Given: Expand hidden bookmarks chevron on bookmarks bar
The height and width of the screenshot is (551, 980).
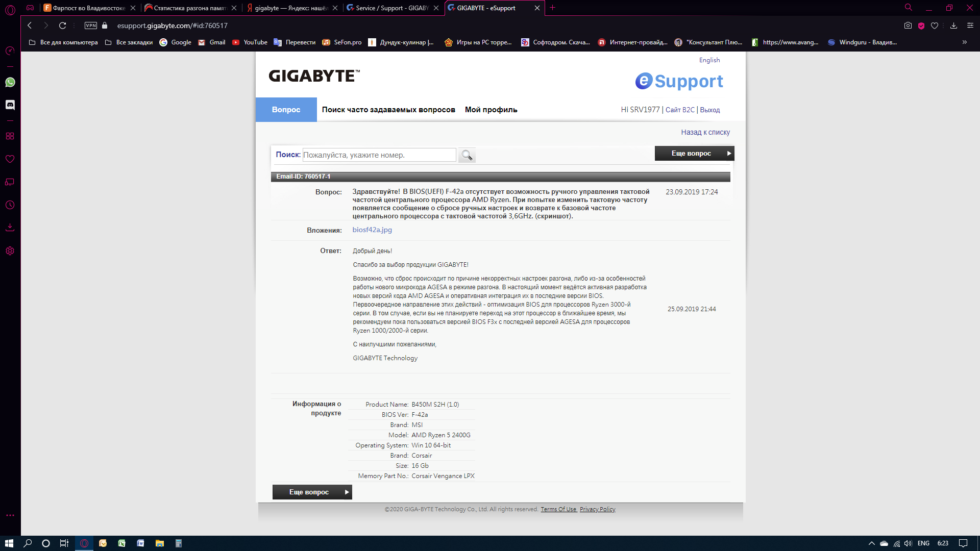Looking at the screenshot, I should pyautogui.click(x=964, y=42).
